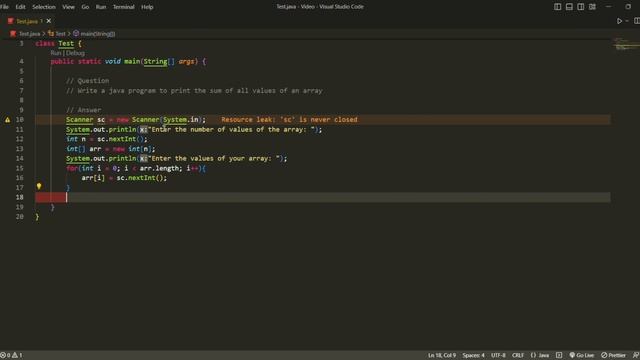Click the boxed icon after Java status item
Viewport: 640px width, 360px height.
pyautogui.click(x=559, y=355)
